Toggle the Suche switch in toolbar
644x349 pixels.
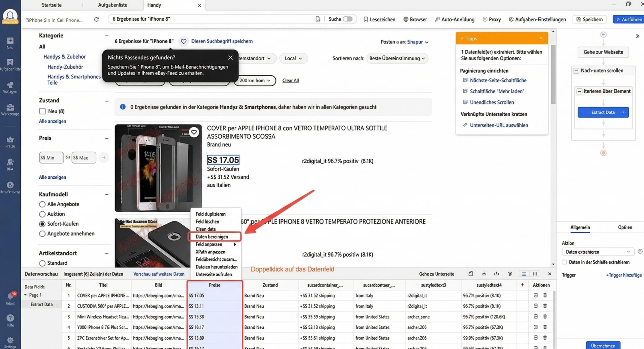point(348,19)
